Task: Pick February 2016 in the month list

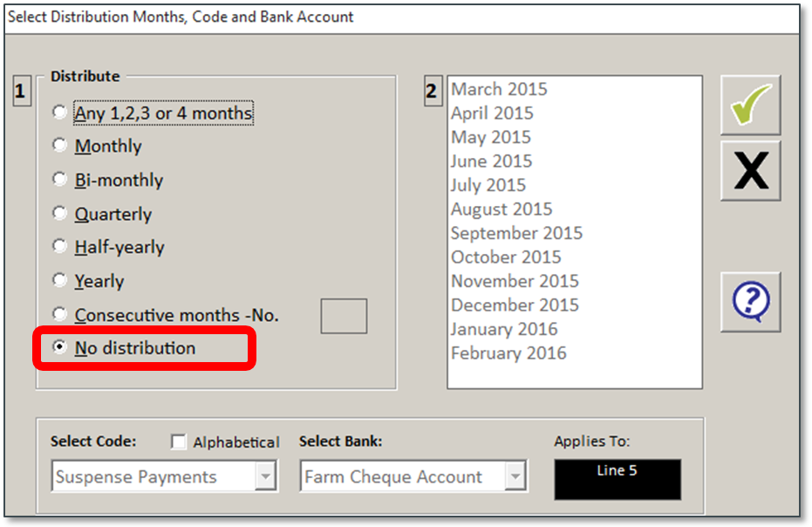Action: (x=508, y=352)
